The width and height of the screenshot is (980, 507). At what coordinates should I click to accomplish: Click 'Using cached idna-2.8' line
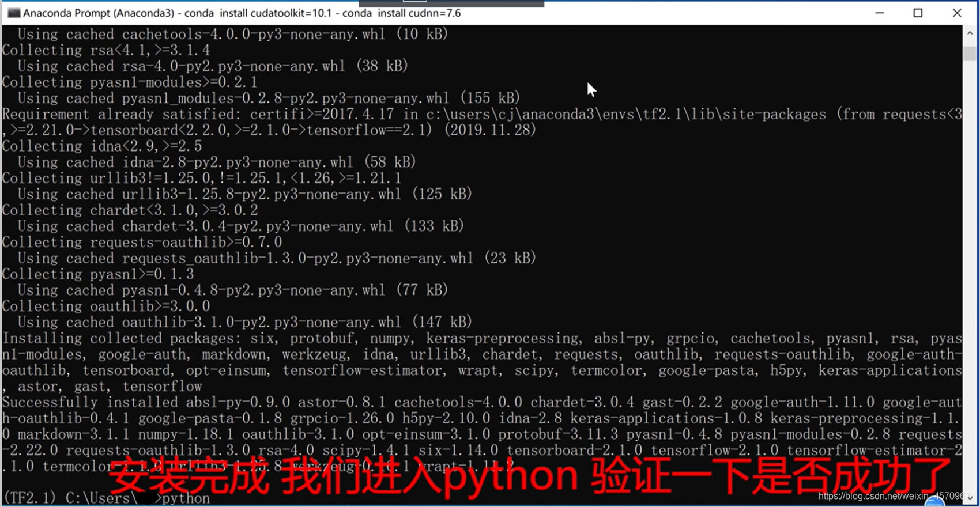coord(217,162)
